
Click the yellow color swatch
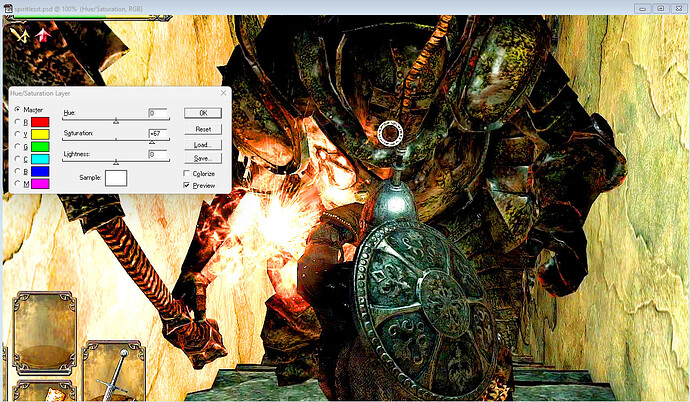40,134
